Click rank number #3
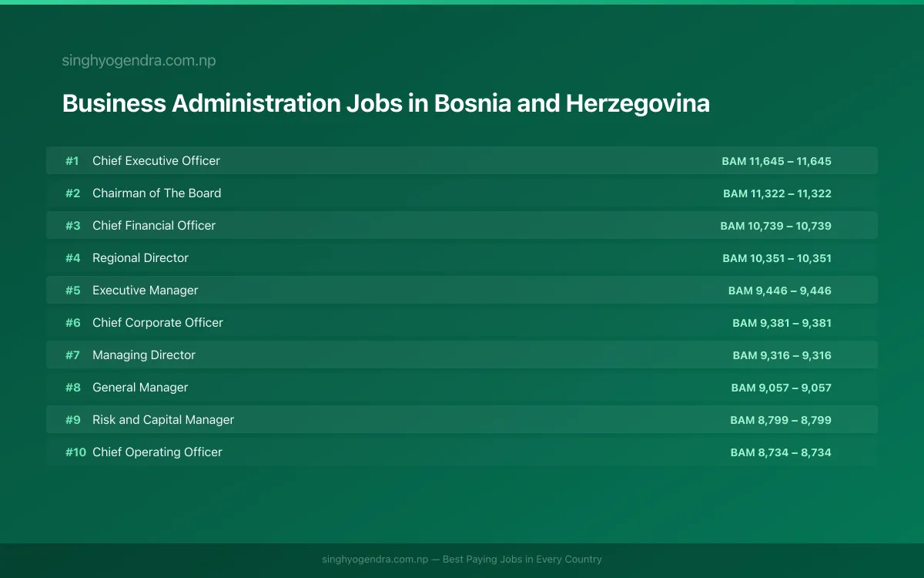 (72, 226)
